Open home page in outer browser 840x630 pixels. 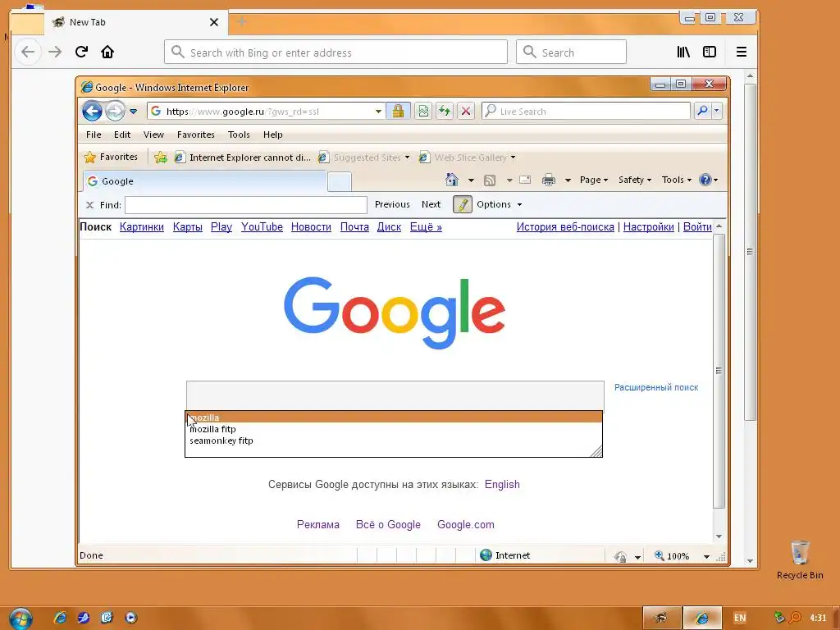pyautogui.click(x=107, y=52)
